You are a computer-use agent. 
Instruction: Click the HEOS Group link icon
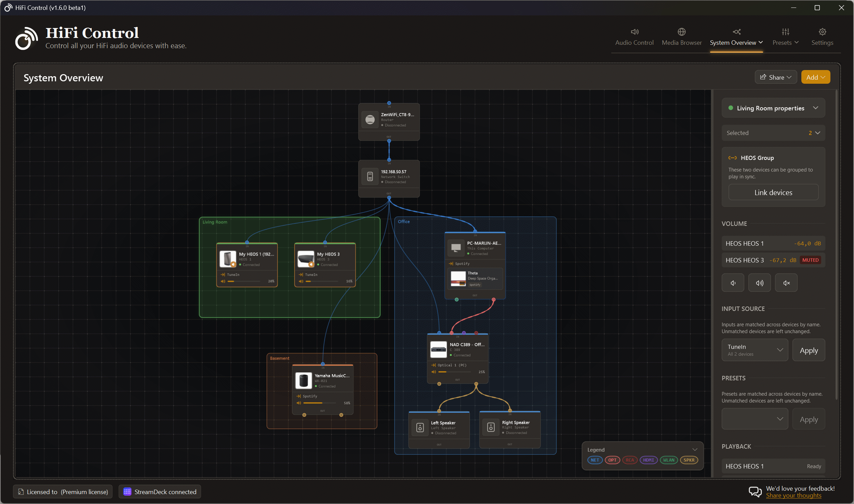(732, 158)
